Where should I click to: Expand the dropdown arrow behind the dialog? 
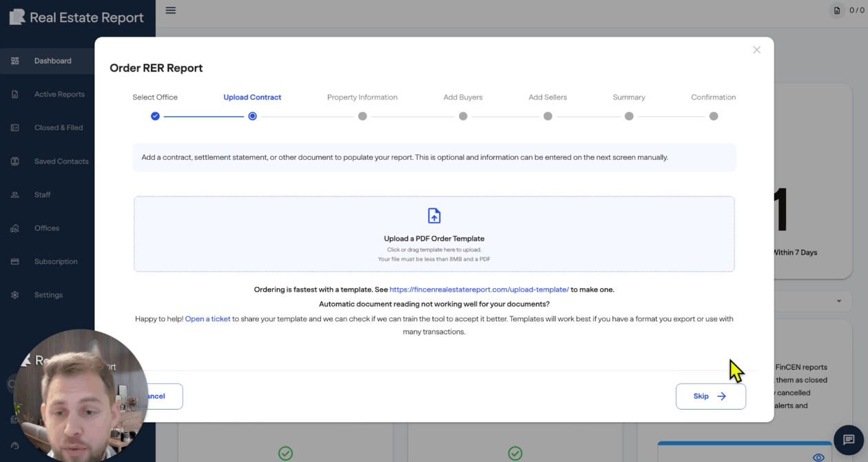point(838,301)
